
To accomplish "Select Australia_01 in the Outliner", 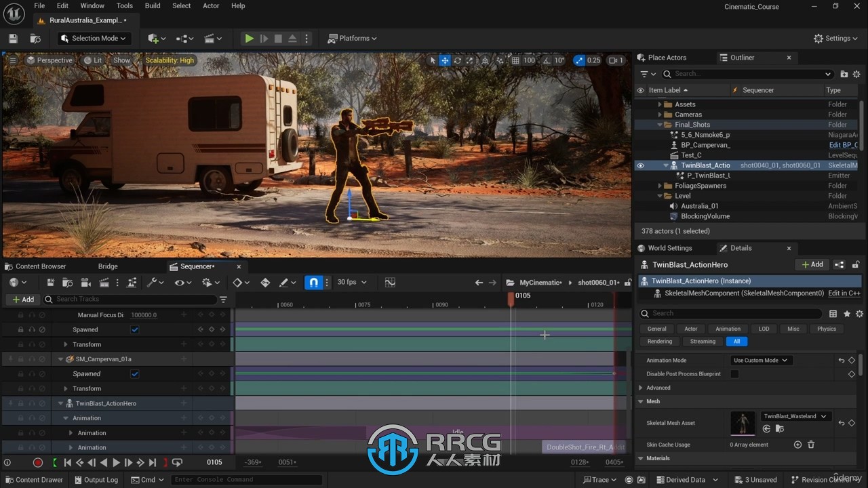I will [x=699, y=206].
